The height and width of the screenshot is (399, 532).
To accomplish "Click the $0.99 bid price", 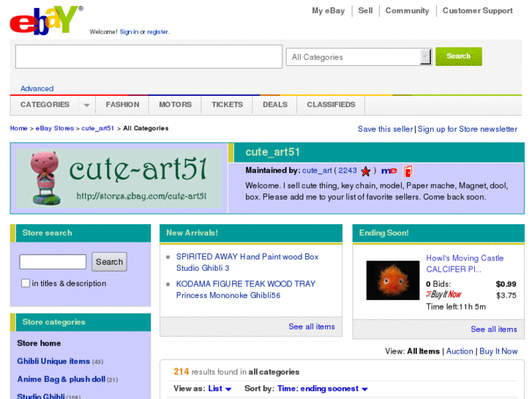I will tap(506, 284).
